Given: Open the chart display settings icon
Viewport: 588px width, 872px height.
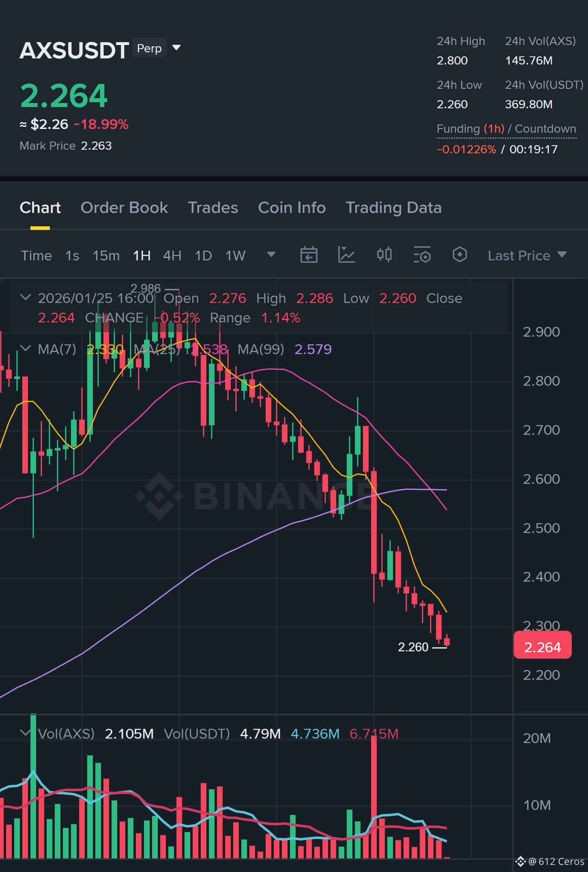Looking at the screenshot, I should tap(422, 255).
